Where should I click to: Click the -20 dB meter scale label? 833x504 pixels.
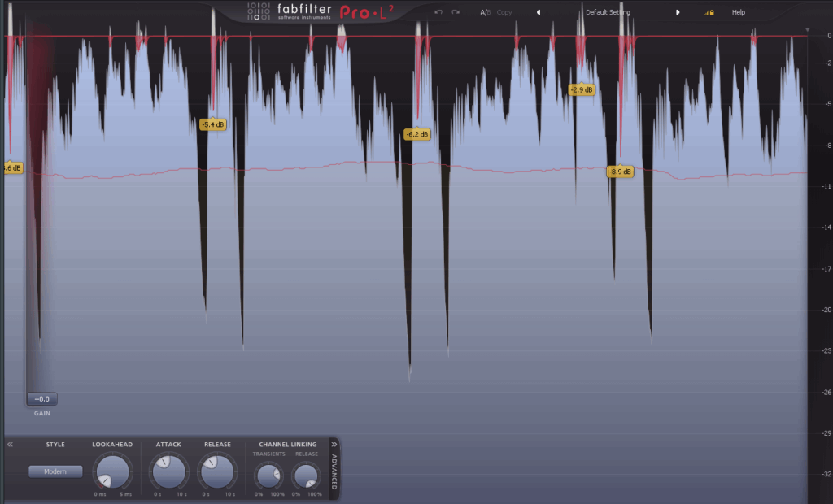827,310
